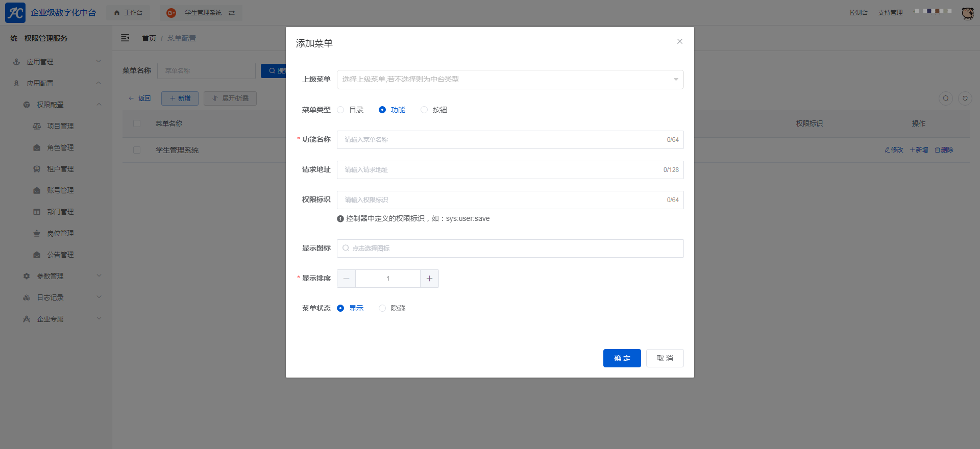Select the 按钮 menu type radio
This screenshot has height=449, width=980.
(424, 110)
